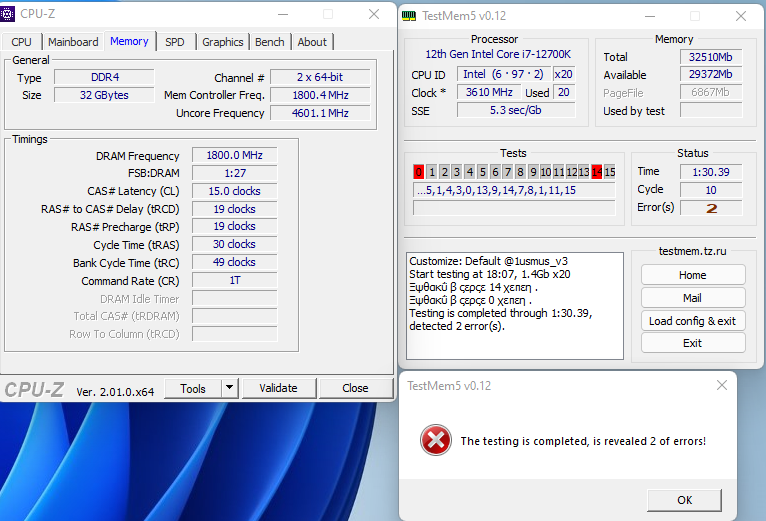Viewport: 766px width, 521px height.
Task: Click the test log text box
Action: tap(515, 306)
